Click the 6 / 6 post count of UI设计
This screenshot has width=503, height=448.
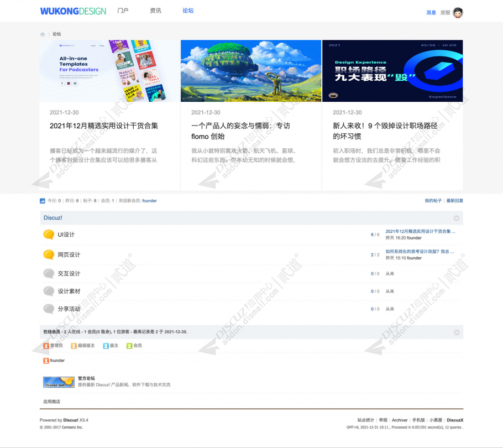(375, 235)
